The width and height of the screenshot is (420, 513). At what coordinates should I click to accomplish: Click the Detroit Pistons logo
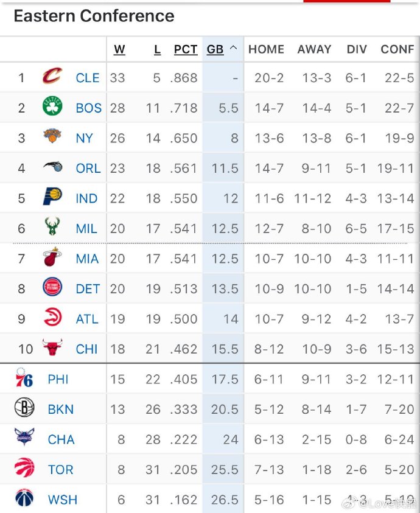[x=52, y=288]
